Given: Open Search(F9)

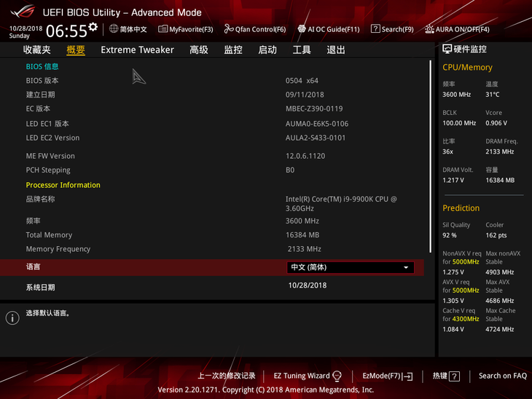Looking at the screenshot, I should tap(392, 29).
